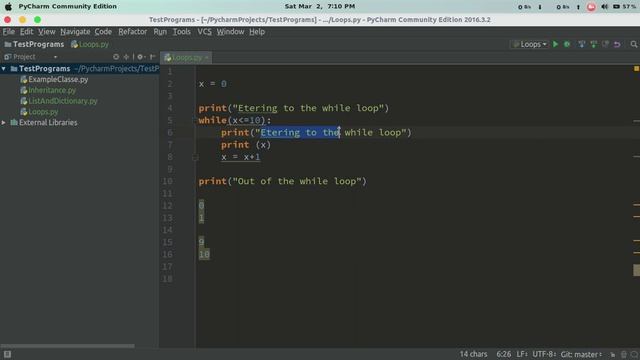Click the Apple logo menu
The image size is (640, 360).
click(8, 7)
